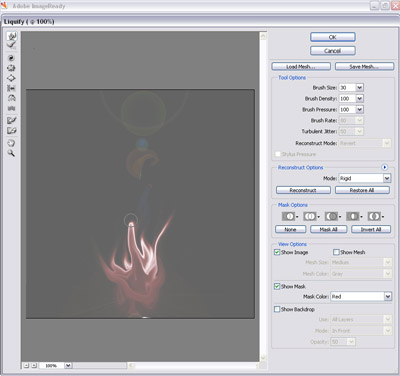Screen dimensions: 400x376
Task: Click the Restore All button
Action: 362,190
